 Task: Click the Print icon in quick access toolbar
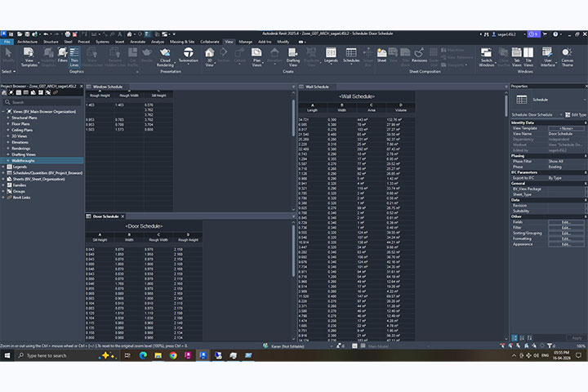68,34
